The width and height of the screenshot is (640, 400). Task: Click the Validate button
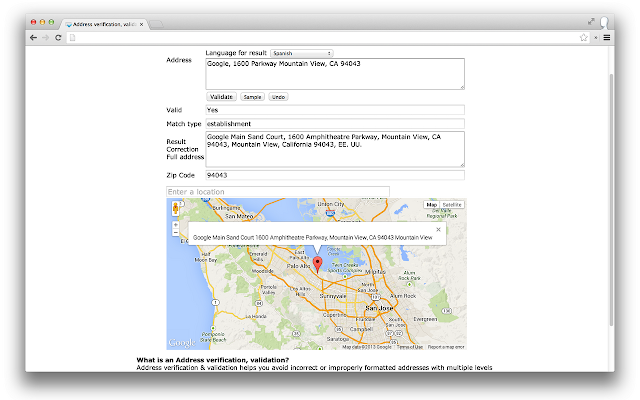221,97
